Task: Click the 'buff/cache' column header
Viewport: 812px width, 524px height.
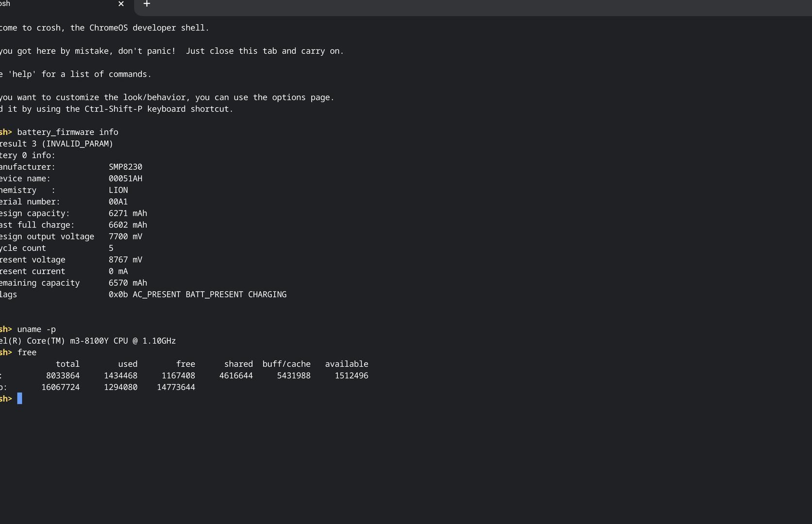Action: tap(286, 364)
